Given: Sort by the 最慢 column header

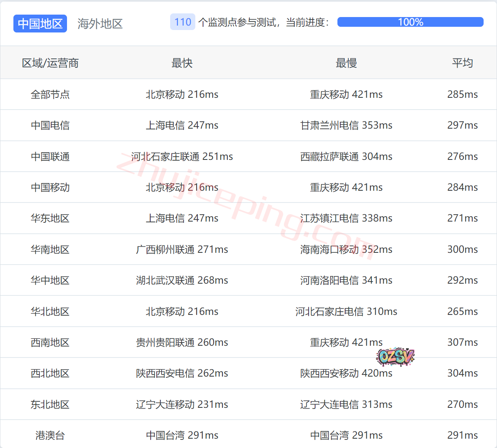Looking at the screenshot, I should coord(346,63).
